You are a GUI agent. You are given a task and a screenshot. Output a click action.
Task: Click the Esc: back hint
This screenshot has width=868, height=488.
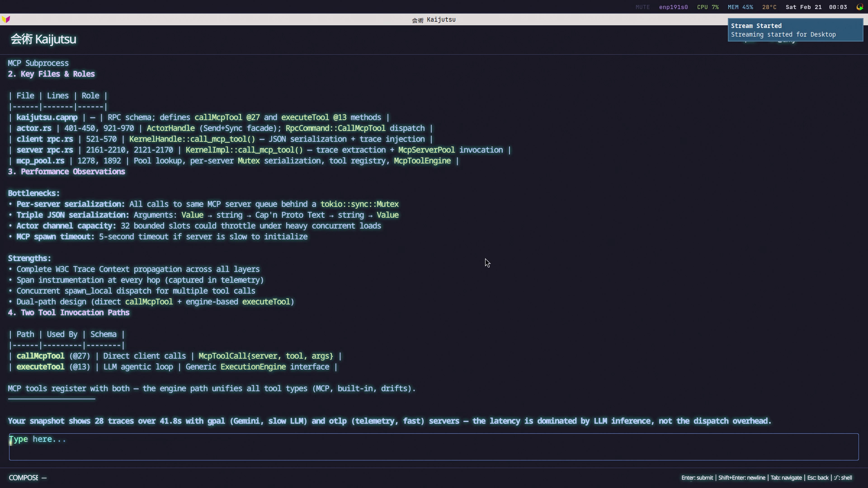click(x=817, y=478)
